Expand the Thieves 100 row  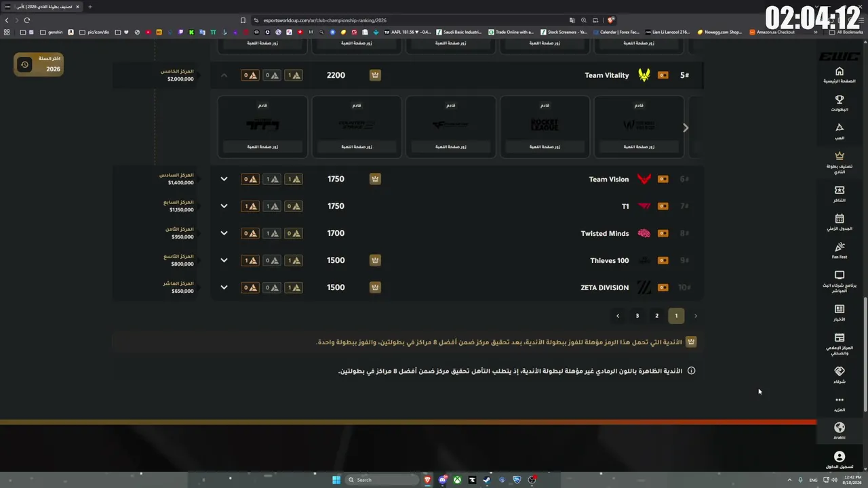click(224, 260)
